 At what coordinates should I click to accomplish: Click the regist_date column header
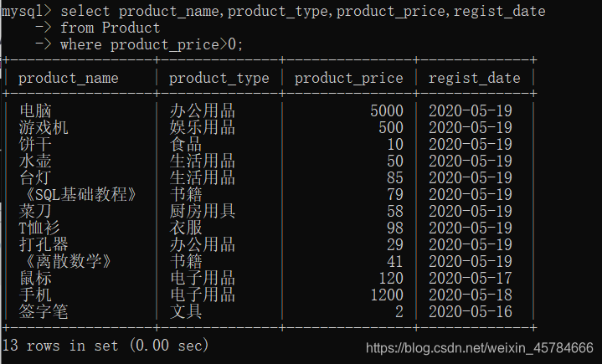point(474,79)
